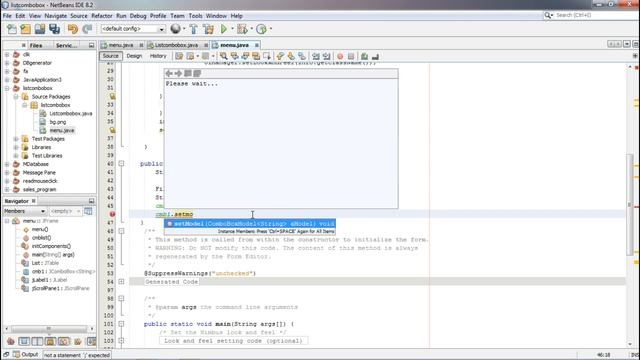Select menu.java in the project tree

tap(62, 130)
